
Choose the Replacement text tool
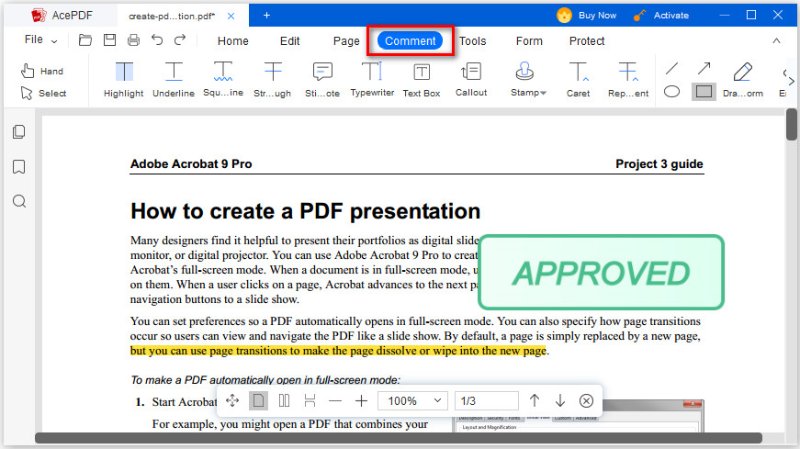[628, 80]
